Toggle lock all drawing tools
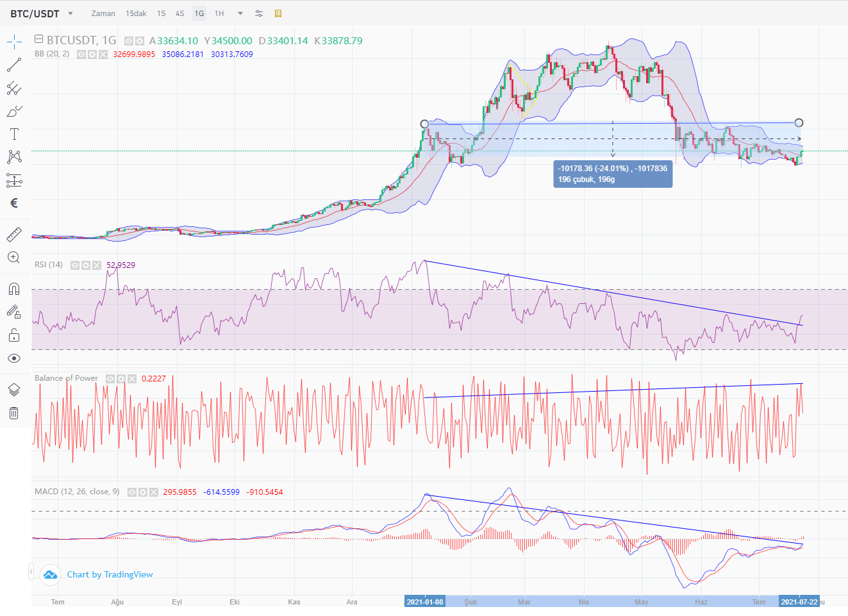Image resolution: width=848 pixels, height=616 pixels. (x=14, y=335)
